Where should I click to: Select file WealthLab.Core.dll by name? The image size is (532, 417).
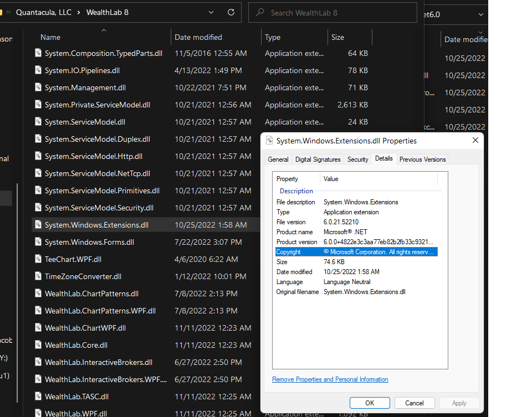(x=76, y=345)
